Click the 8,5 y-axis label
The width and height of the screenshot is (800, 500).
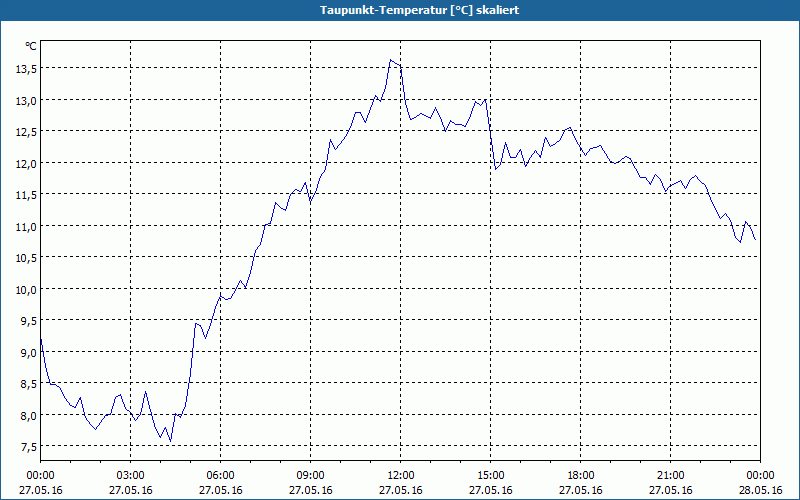pyautogui.click(x=29, y=384)
